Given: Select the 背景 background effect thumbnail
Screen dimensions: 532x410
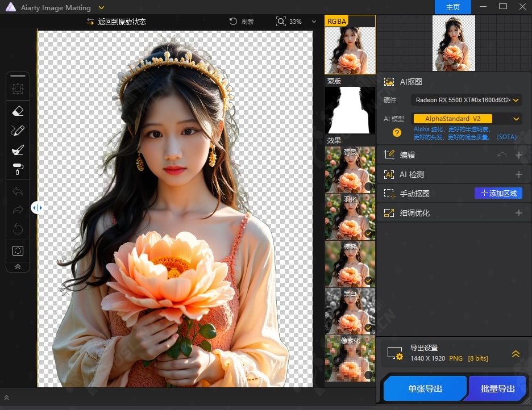Looking at the screenshot, I should 350,170.
